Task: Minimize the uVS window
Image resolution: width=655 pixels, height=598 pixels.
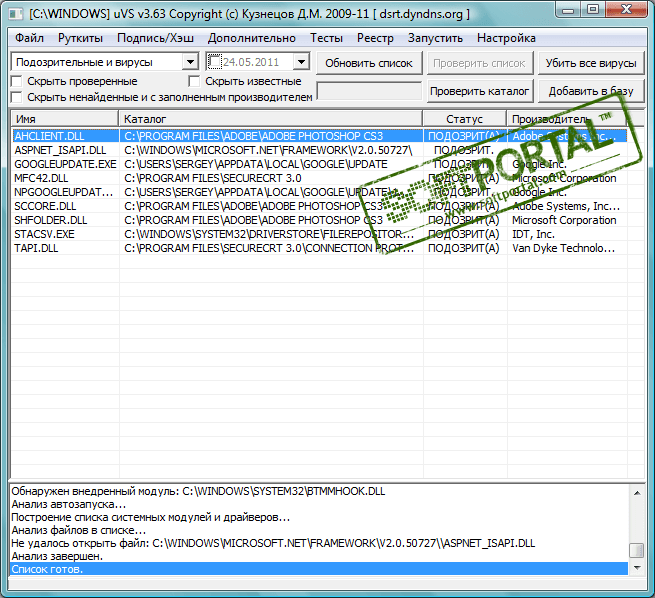Action: click(568, 10)
